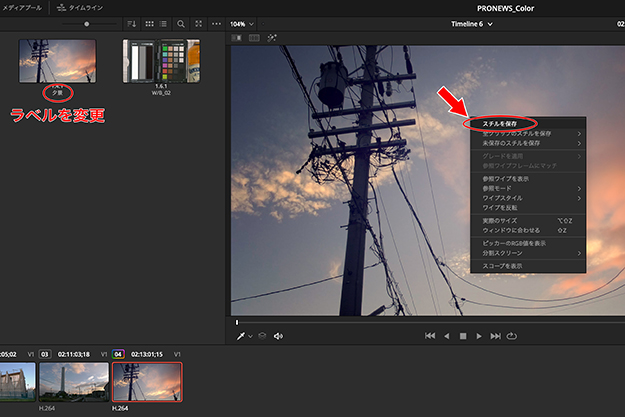Switch gallery to list view
625x417 pixels.
(164, 23)
